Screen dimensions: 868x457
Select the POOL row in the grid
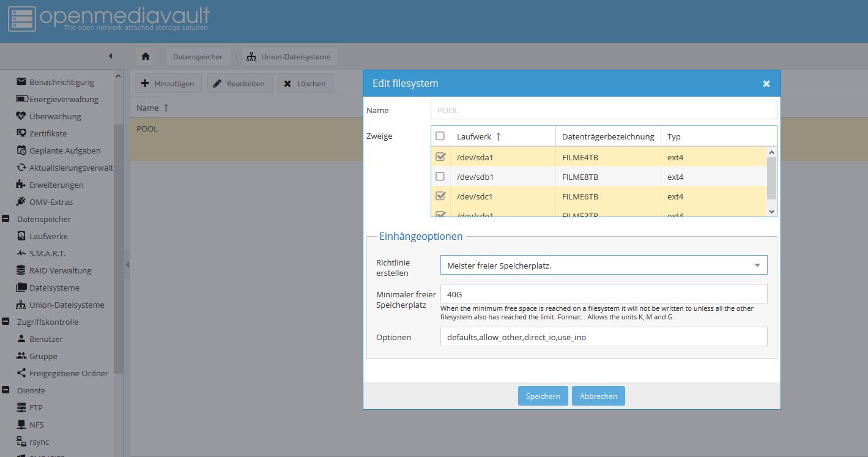(x=499, y=139)
